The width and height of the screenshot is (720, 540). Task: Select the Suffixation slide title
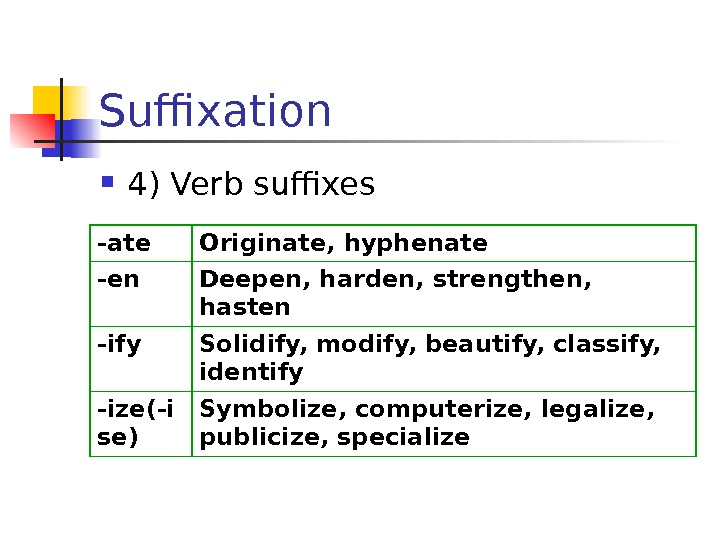215,111
